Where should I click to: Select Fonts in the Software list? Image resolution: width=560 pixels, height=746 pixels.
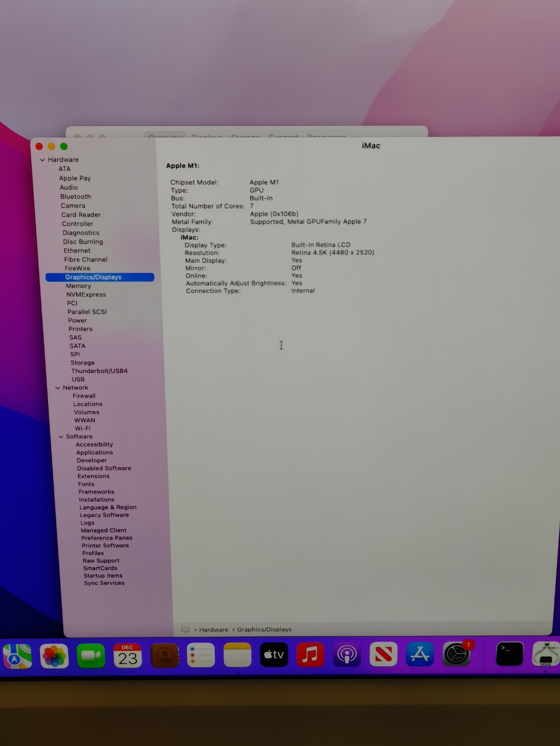[x=86, y=484]
